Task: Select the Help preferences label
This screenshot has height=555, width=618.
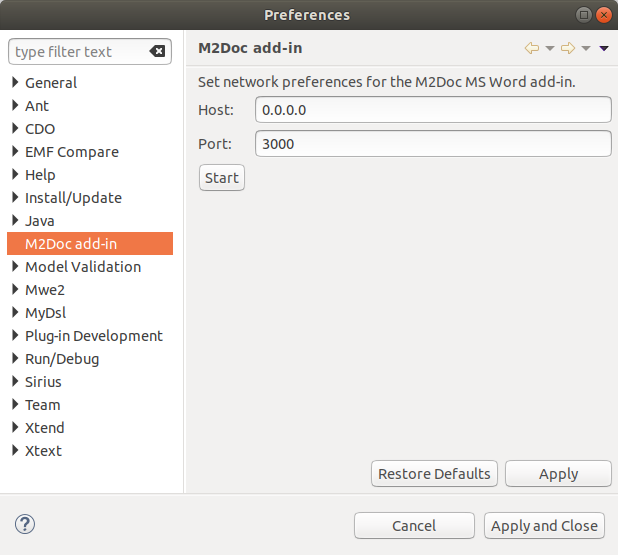Action: pos(40,175)
